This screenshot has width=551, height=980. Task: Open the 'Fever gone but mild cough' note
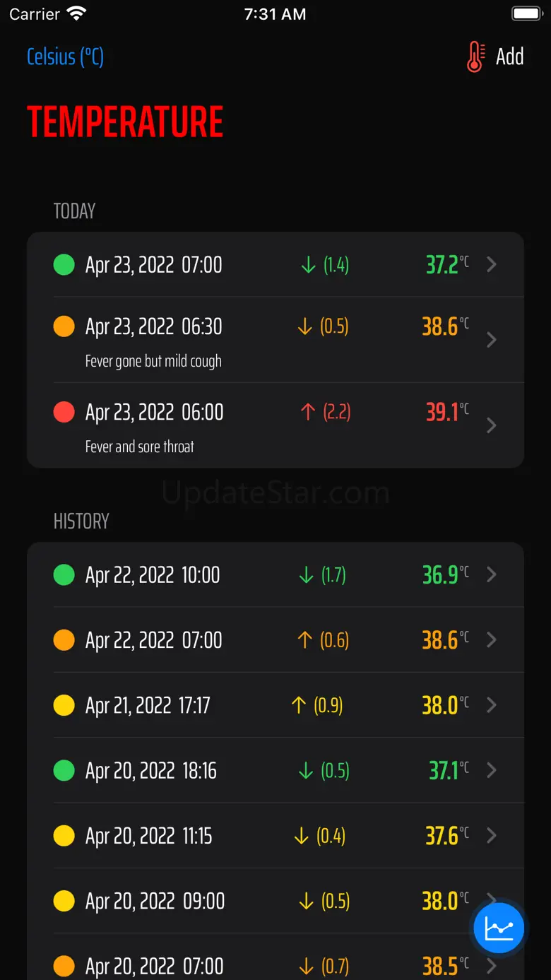click(153, 361)
